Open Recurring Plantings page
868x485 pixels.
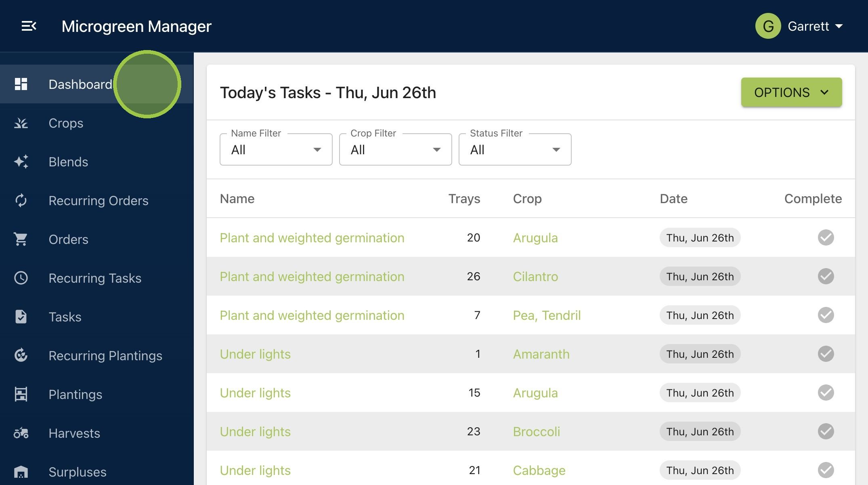[x=96, y=355]
